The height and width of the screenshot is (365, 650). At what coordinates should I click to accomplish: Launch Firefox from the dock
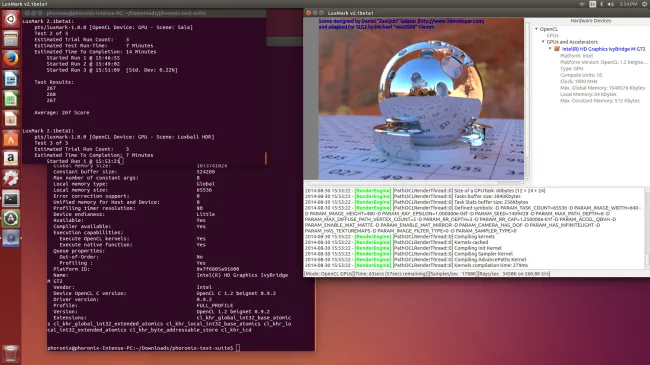pos(11,59)
